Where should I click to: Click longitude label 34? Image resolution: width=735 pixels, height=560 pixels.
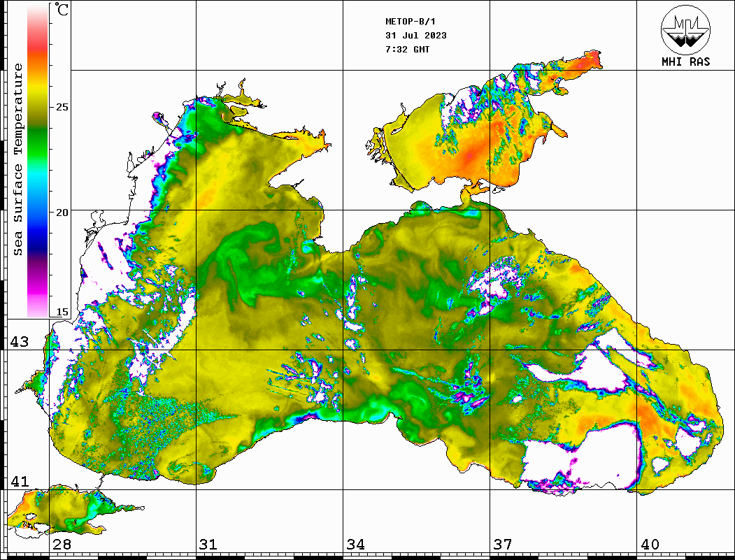point(355,544)
